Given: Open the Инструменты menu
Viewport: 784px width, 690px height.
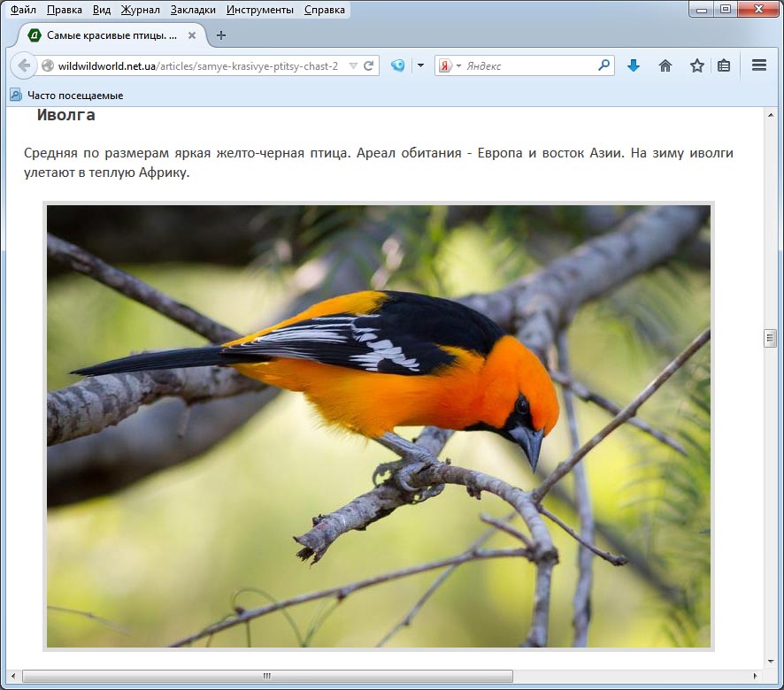Looking at the screenshot, I should [259, 10].
